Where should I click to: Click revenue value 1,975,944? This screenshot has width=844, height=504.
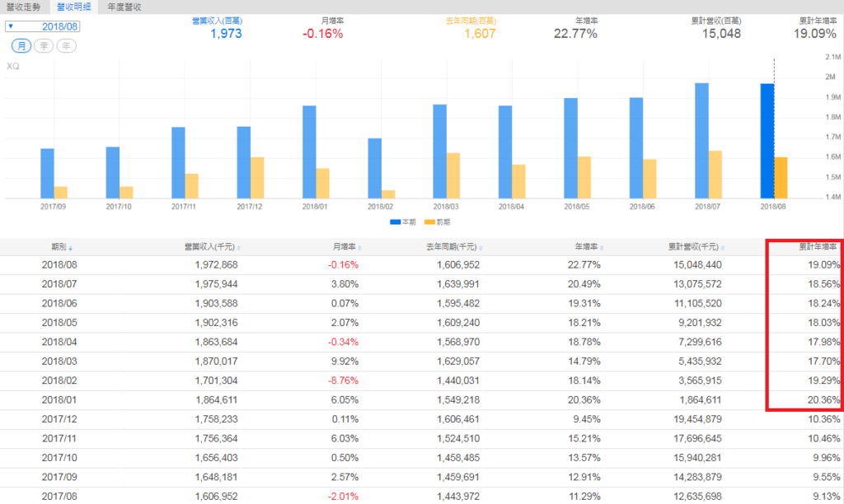click(x=217, y=284)
